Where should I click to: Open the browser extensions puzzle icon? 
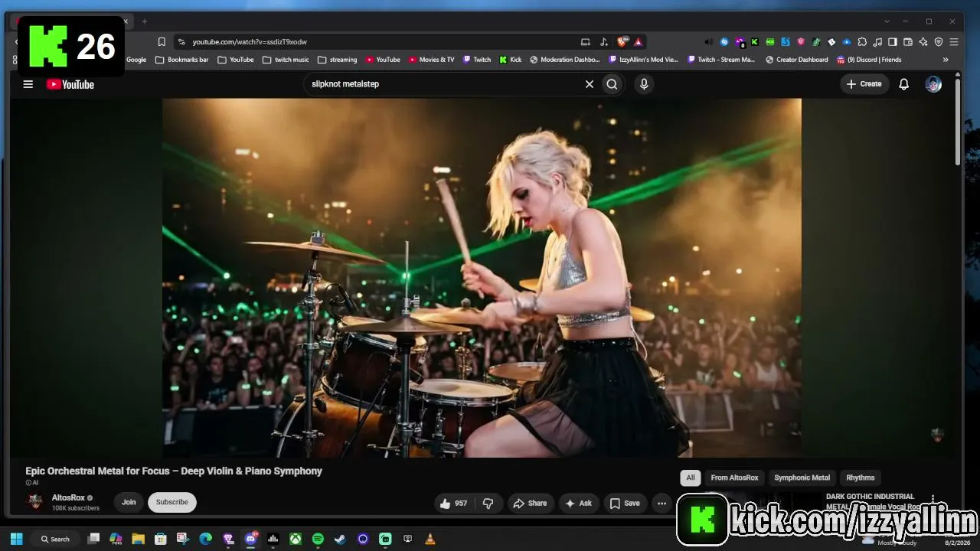[x=862, y=42]
